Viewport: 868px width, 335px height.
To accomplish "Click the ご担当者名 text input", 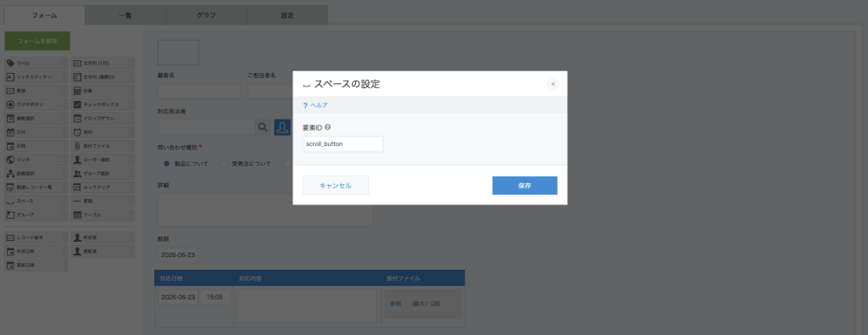I will (x=270, y=91).
